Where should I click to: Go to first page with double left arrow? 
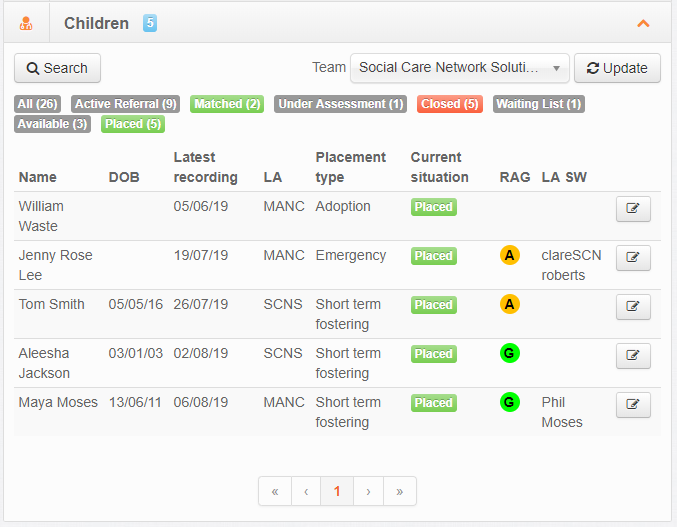pos(275,491)
